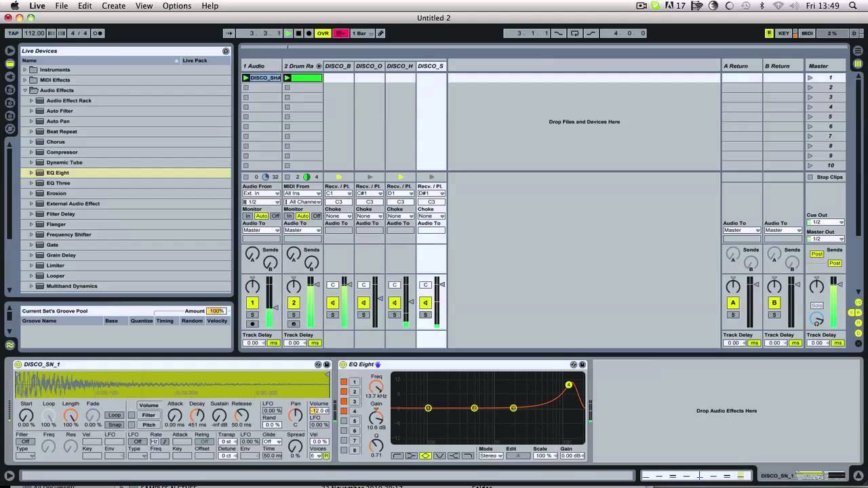Open Spotlight search in the menu bar
Screen dimensions: 868x488
coord(854,6)
